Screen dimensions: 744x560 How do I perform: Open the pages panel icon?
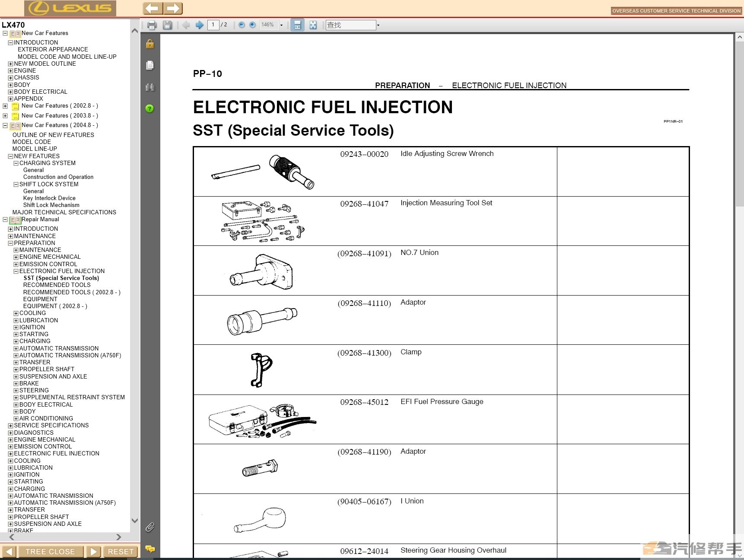[x=150, y=65]
